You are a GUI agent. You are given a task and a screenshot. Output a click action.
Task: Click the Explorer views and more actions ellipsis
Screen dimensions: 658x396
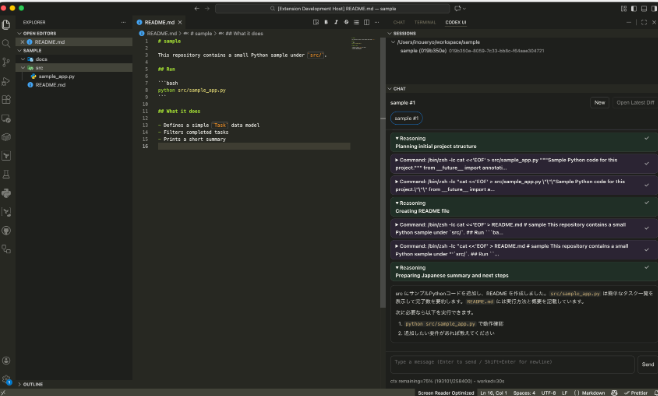tap(123, 22)
